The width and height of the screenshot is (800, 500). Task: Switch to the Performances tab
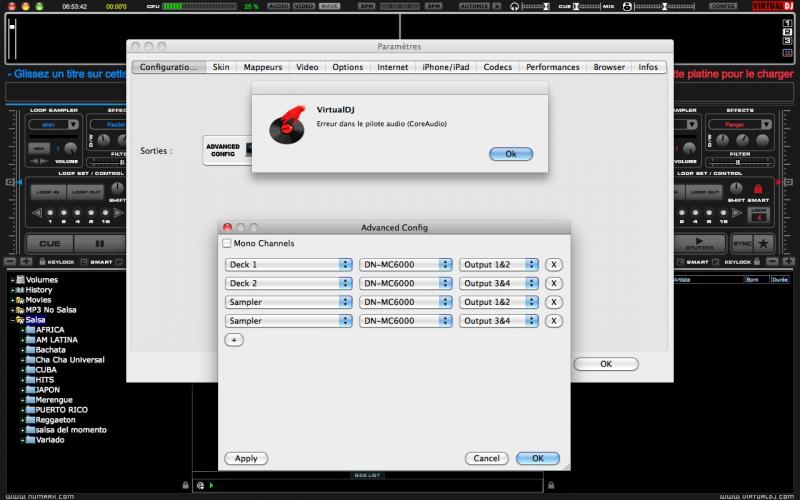coord(553,67)
